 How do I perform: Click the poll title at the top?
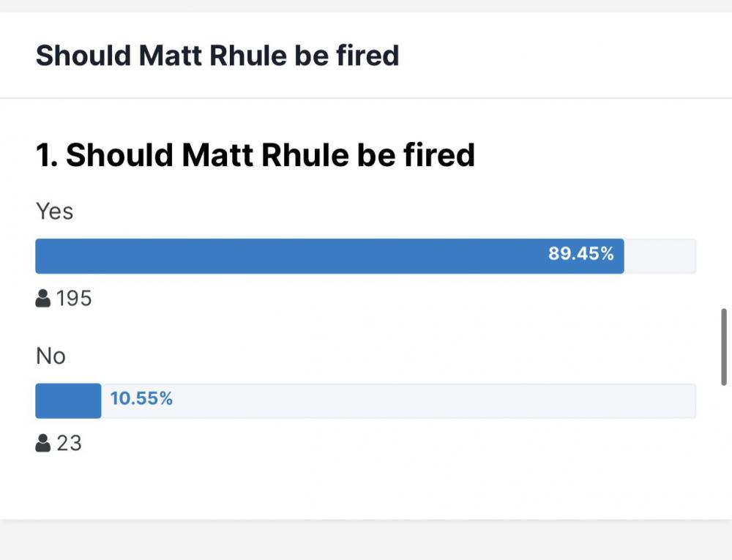(217, 56)
